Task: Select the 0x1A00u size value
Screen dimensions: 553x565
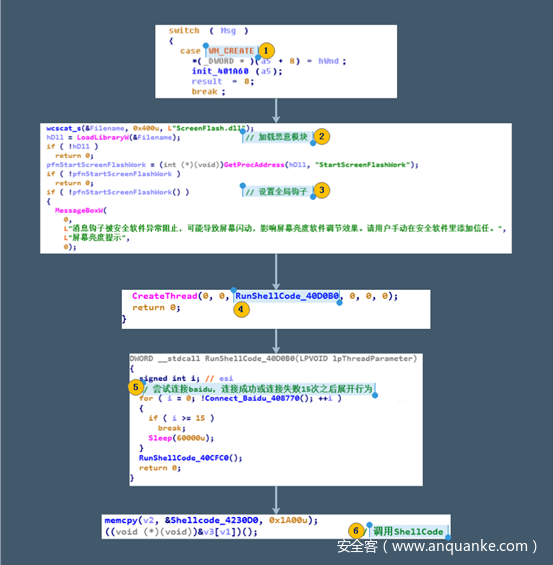Action: [290, 520]
